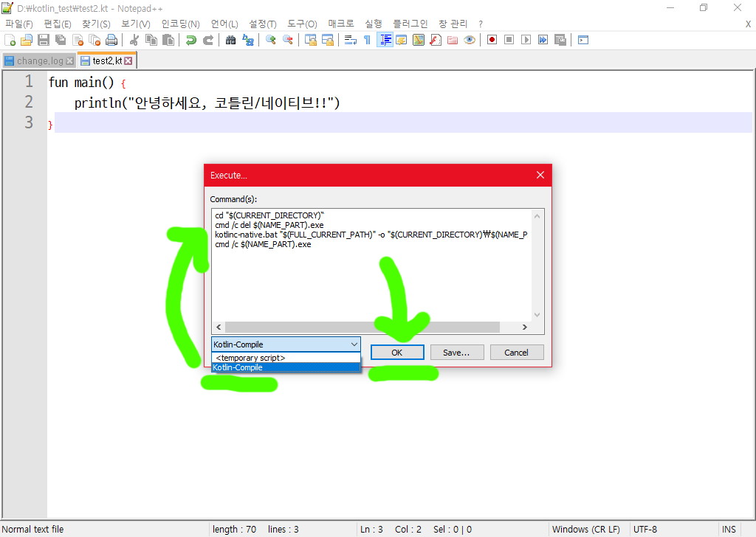Close the change.log tab
The height and width of the screenshot is (537, 756).
click(70, 60)
